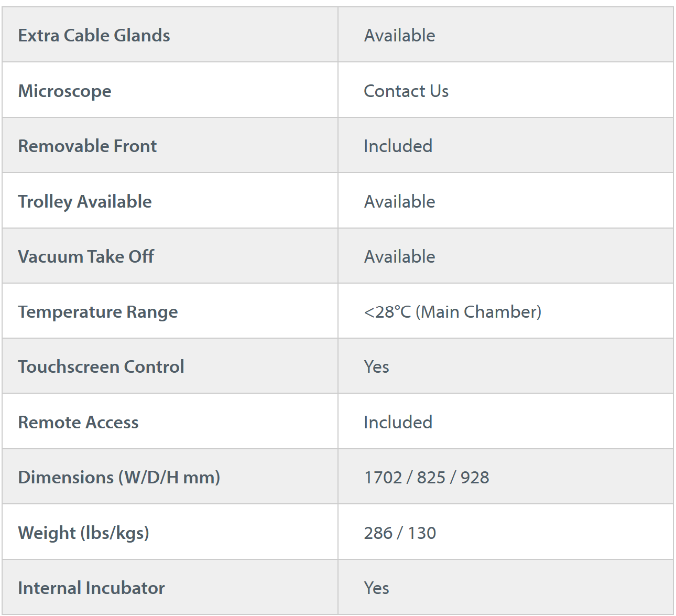Click the Remote Access label
Screen dimensions: 676x616
coord(78,423)
